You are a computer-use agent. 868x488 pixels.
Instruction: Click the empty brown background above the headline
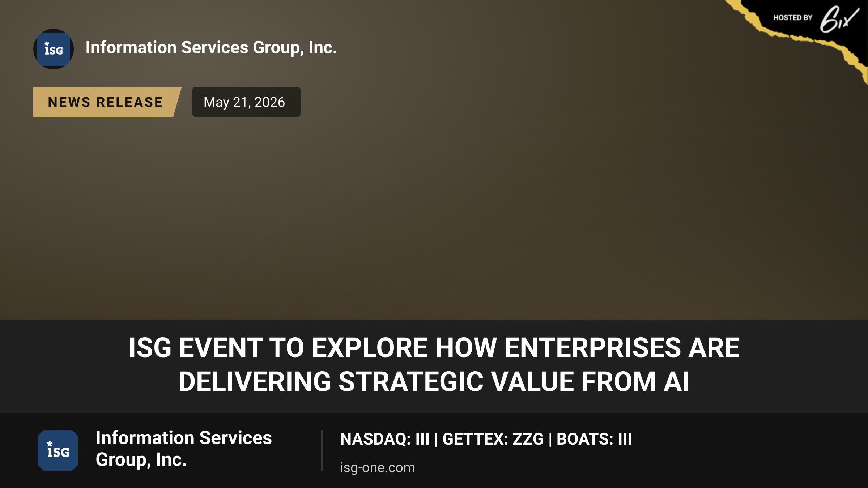point(434,217)
